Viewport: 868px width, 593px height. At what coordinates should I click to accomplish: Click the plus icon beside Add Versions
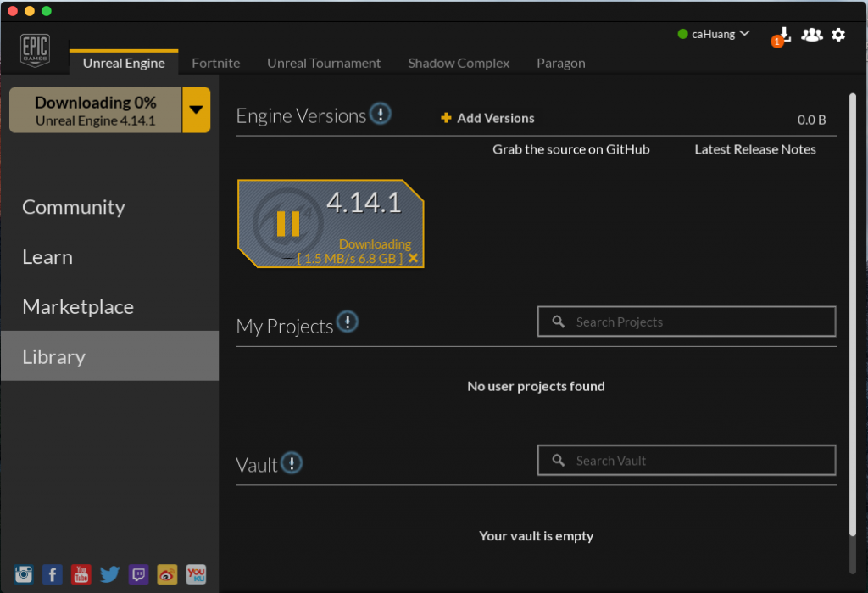point(446,117)
